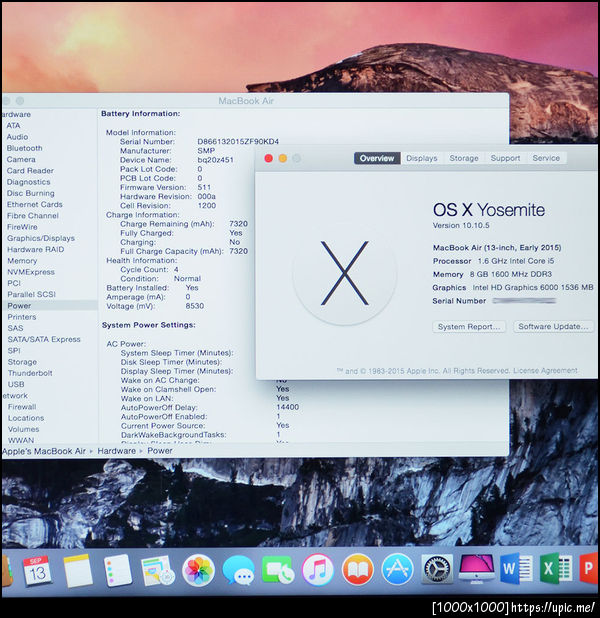Click the large OS X Yosemite logo
The height and width of the screenshot is (618, 600).
(x=345, y=273)
